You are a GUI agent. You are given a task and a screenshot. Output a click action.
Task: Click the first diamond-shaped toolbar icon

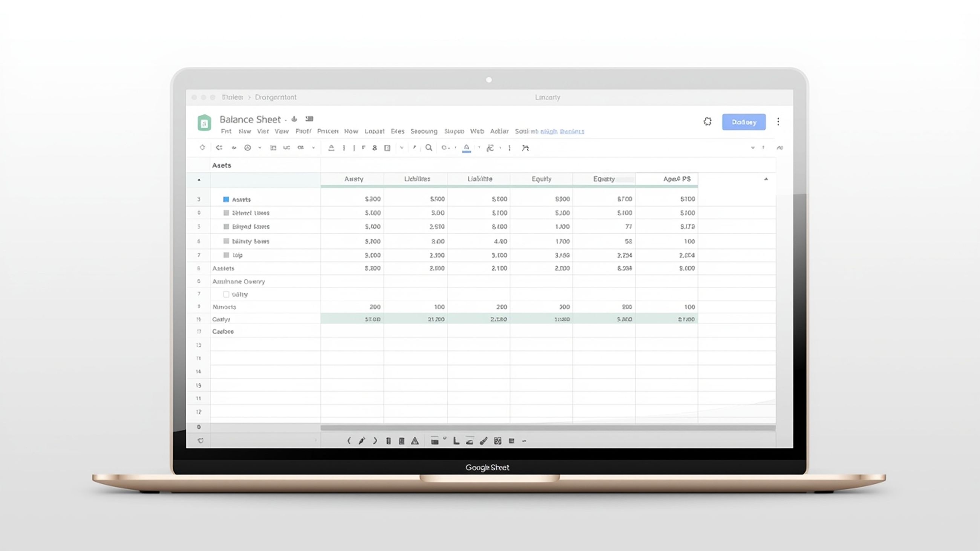tap(202, 147)
